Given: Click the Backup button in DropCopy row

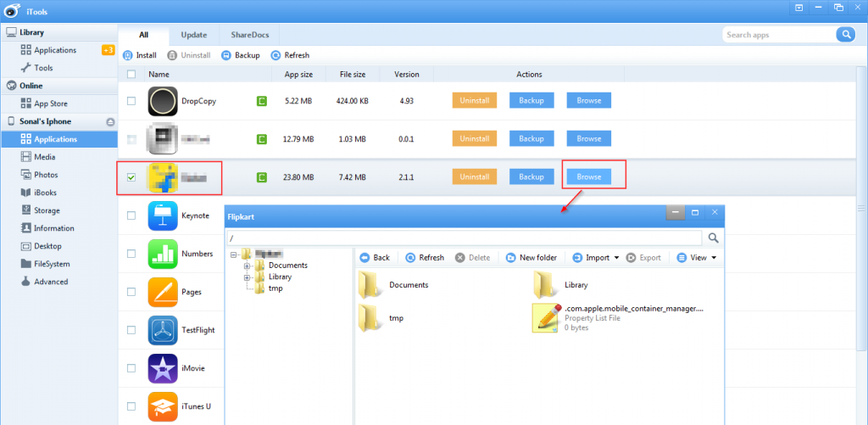Looking at the screenshot, I should [531, 101].
